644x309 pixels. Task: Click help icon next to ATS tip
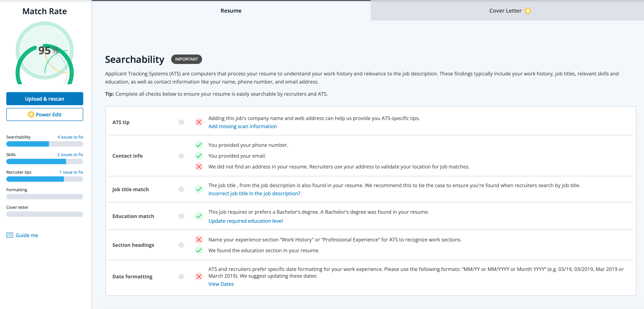(181, 122)
